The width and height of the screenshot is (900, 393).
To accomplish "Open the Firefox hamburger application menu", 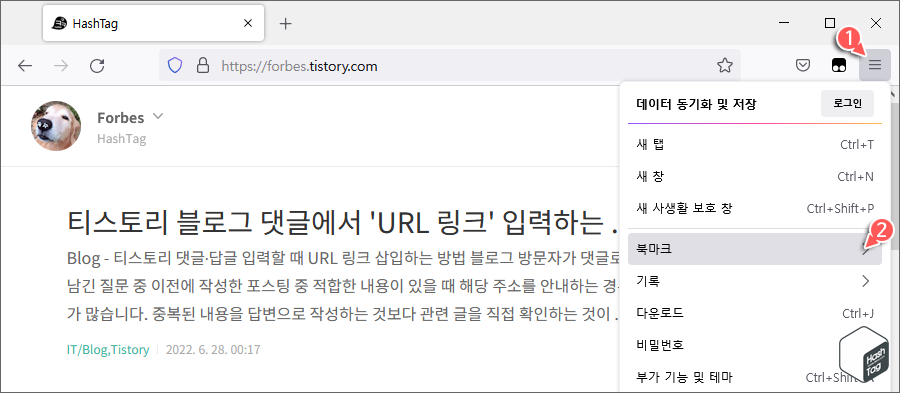I will 875,65.
